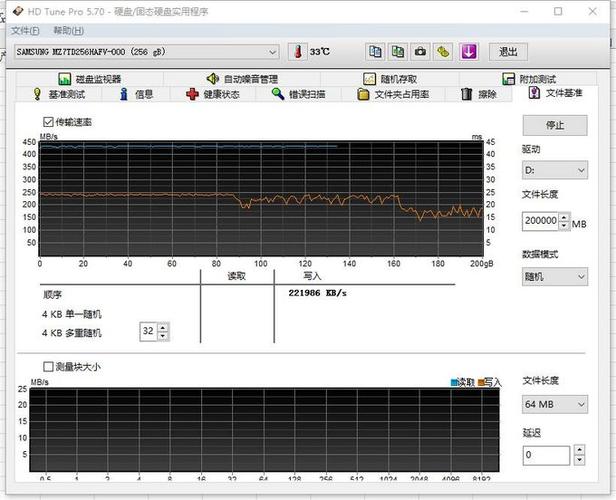Click the queue depth 32 input field
The image size is (616, 500).
click(x=148, y=332)
